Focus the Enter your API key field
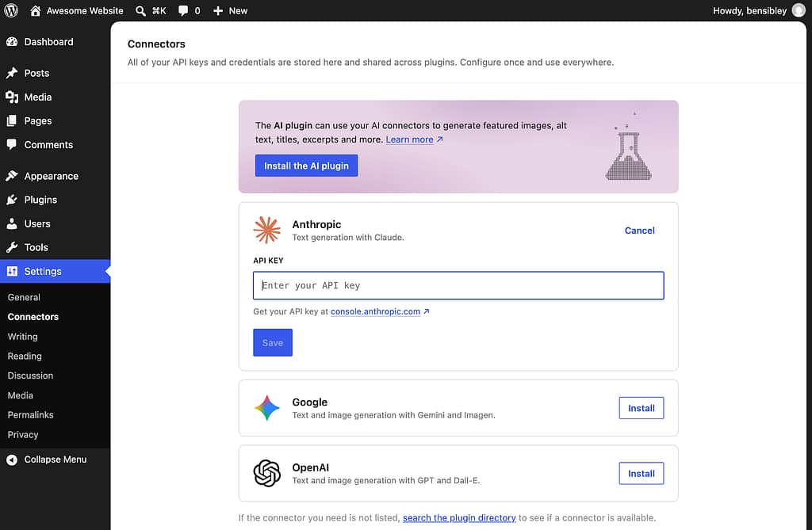The height and width of the screenshot is (530, 812). (458, 285)
